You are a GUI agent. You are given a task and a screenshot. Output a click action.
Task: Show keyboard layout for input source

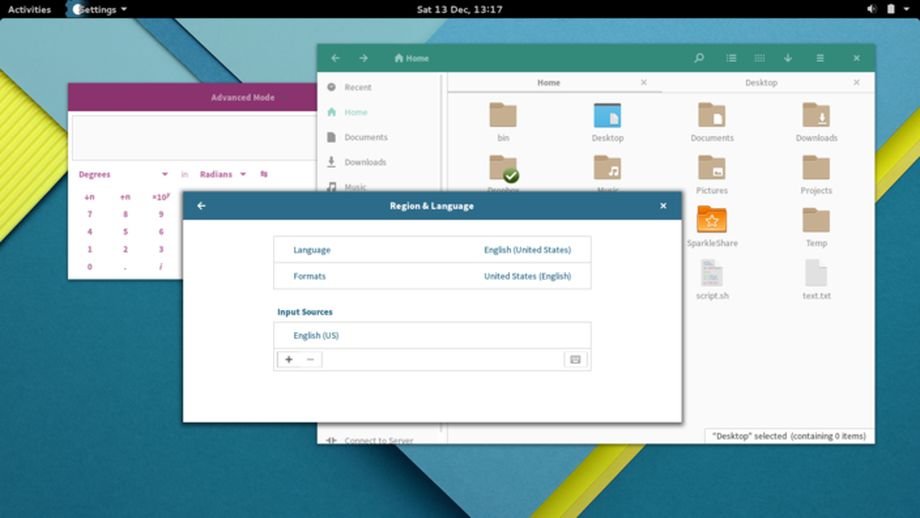click(575, 359)
